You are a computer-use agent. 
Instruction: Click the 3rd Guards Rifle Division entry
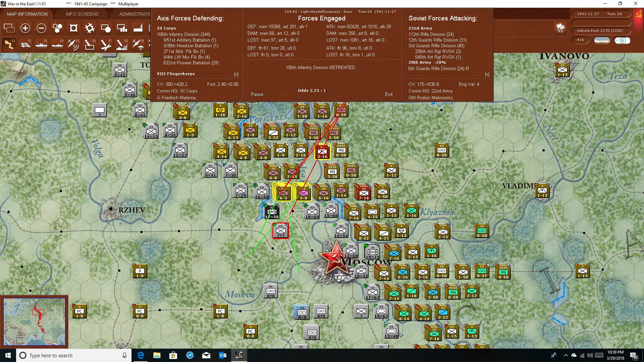click(x=436, y=46)
